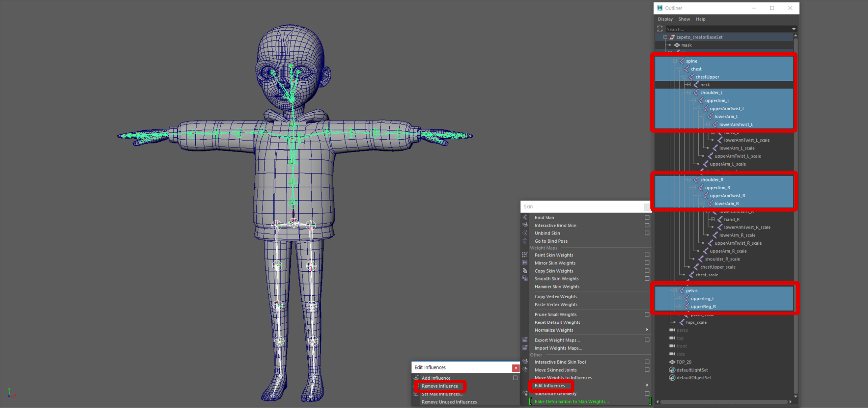Open Bind Skin options box
The image size is (868, 408).
647,217
